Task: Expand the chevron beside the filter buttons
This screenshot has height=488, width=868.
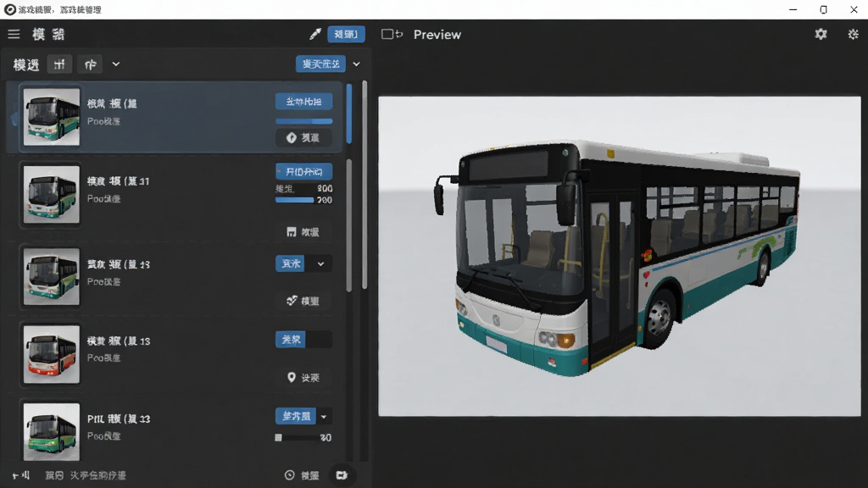Action: (x=115, y=64)
